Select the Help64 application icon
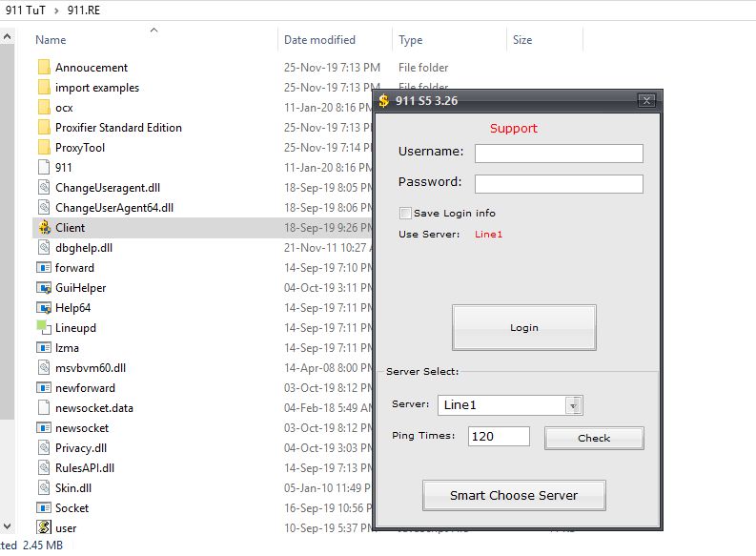 click(44, 308)
